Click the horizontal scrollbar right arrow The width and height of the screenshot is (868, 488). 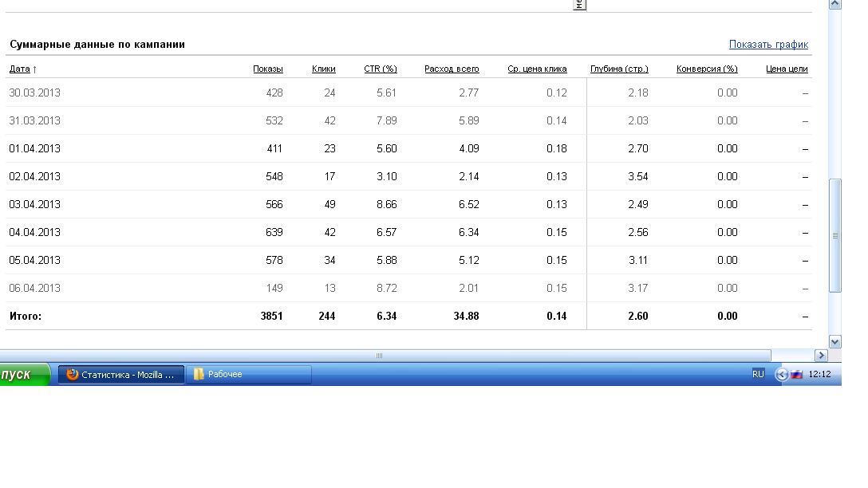click(821, 356)
